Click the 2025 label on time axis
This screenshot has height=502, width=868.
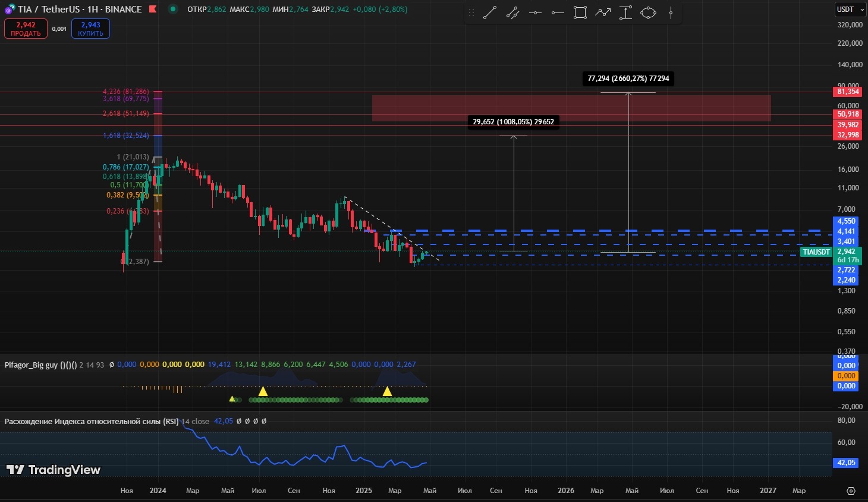point(364,491)
